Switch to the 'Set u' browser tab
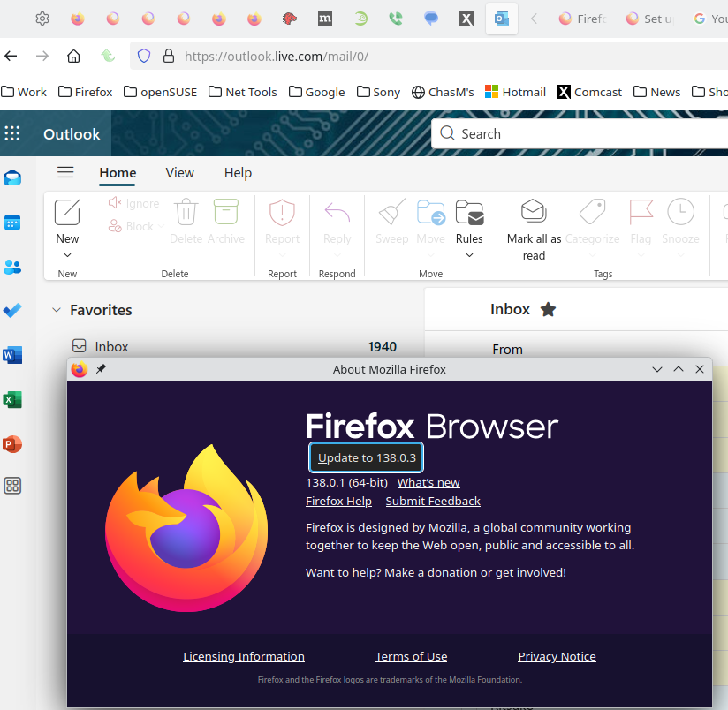Image resolution: width=728 pixels, height=710 pixels. (650, 19)
